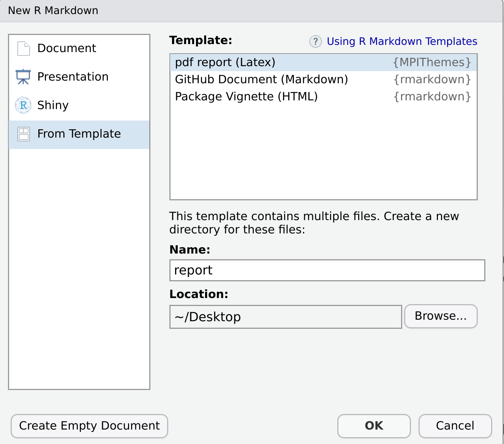
Task: Click the {MPIThemes} package label
Action: 432,62
